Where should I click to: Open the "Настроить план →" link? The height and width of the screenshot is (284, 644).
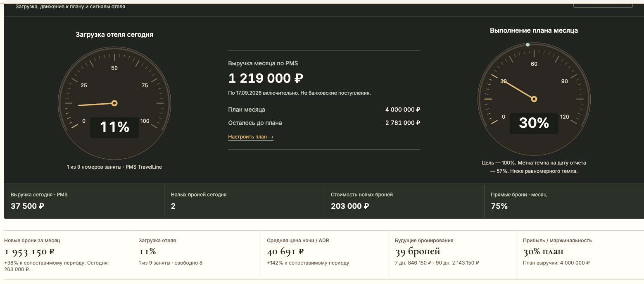pos(251,136)
